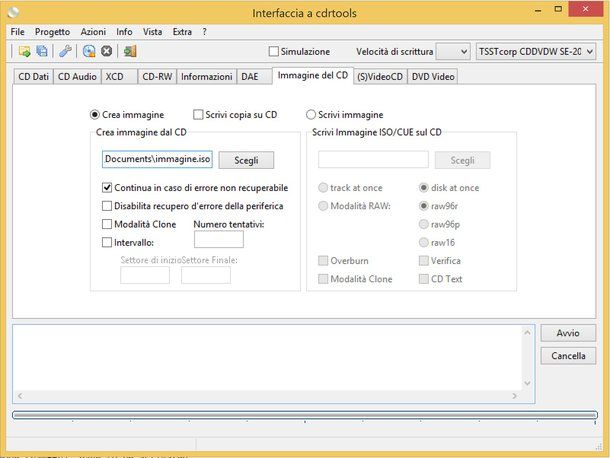Check Disabilita recupero d'errore della periferica

107,206
